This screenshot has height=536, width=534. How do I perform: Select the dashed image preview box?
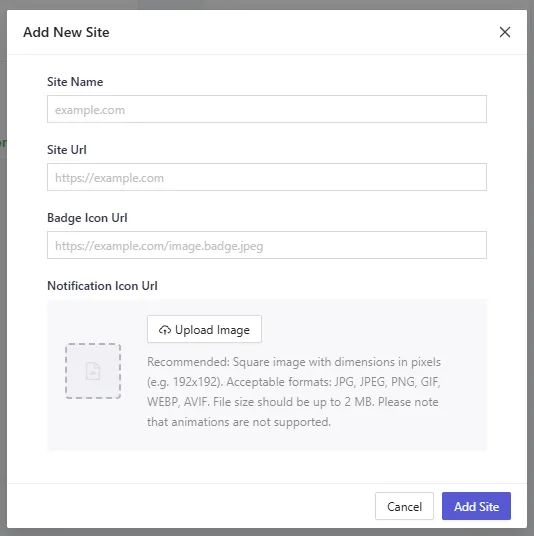93,371
